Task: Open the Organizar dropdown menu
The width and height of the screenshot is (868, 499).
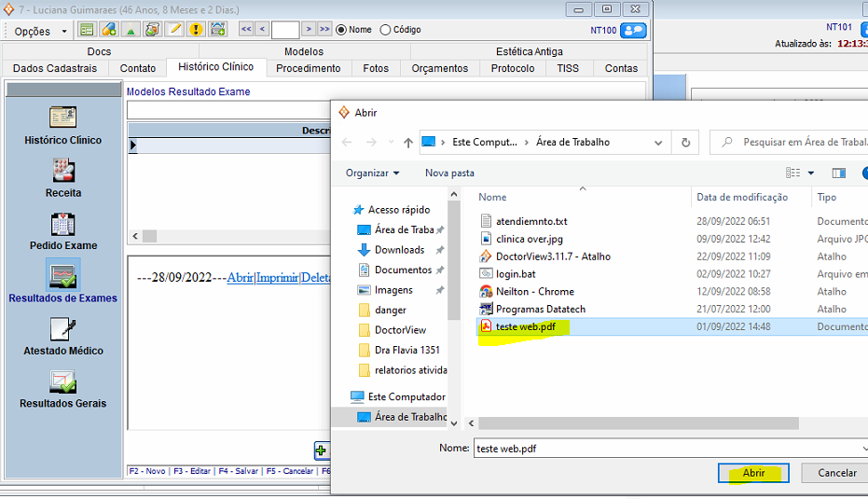Action: (372, 173)
